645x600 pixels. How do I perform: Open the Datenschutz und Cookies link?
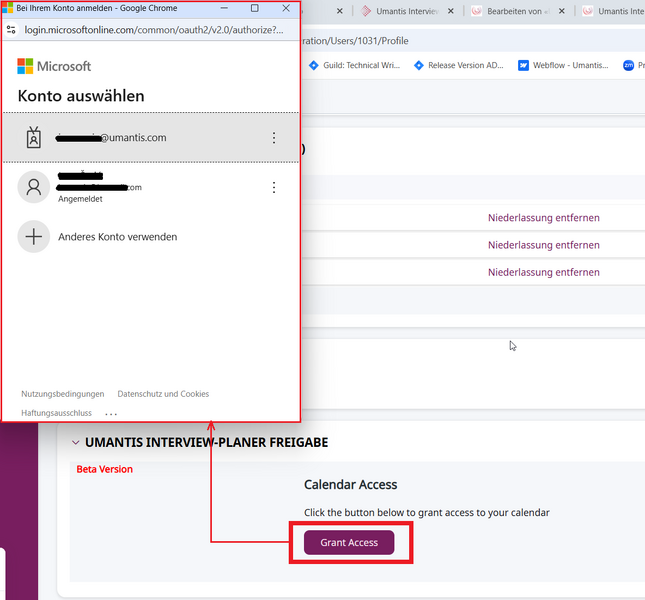tap(163, 394)
